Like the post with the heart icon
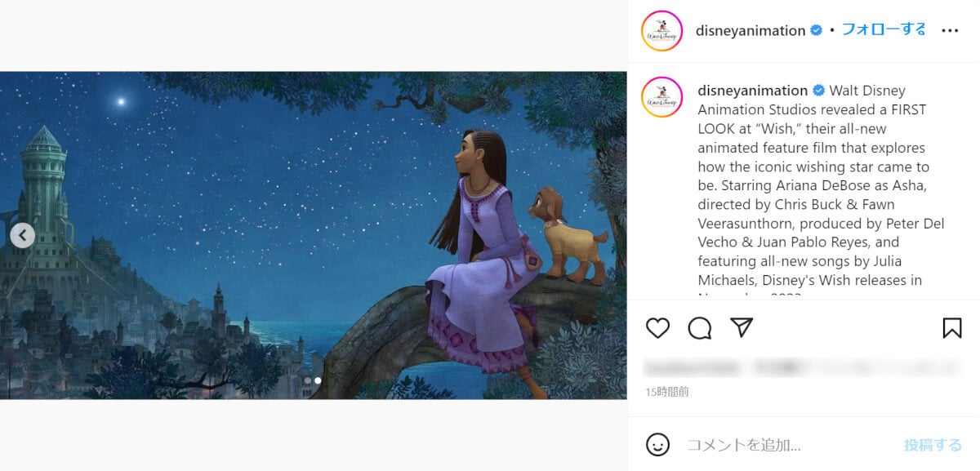The image size is (980, 471). [x=657, y=328]
